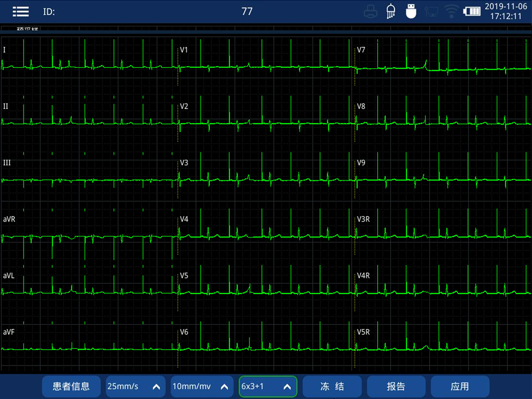Image resolution: width=532 pixels, height=399 pixels.
Task: Select the V1 lead waveform label
Action: (x=184, y=50)
